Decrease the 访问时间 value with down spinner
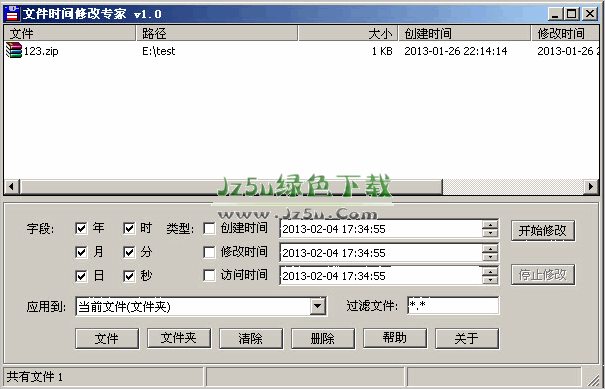The height and width of the screenshot is (389, 605). pos(490,280)
